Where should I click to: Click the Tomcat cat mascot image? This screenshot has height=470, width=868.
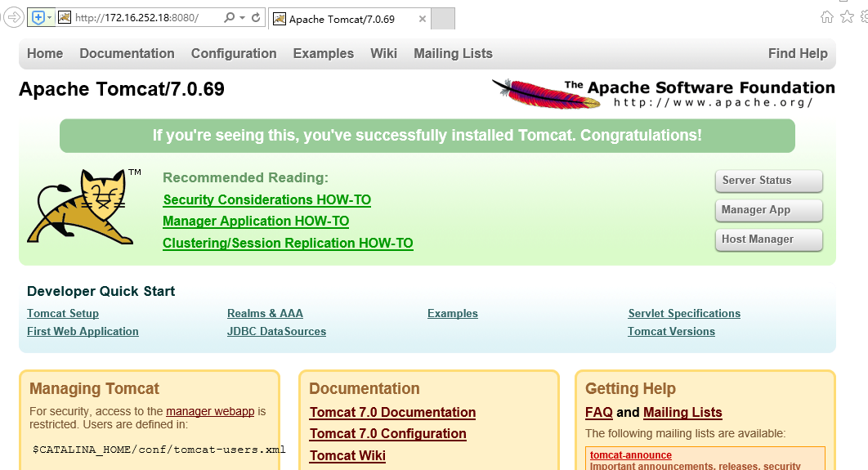click(x=83, y=206)
